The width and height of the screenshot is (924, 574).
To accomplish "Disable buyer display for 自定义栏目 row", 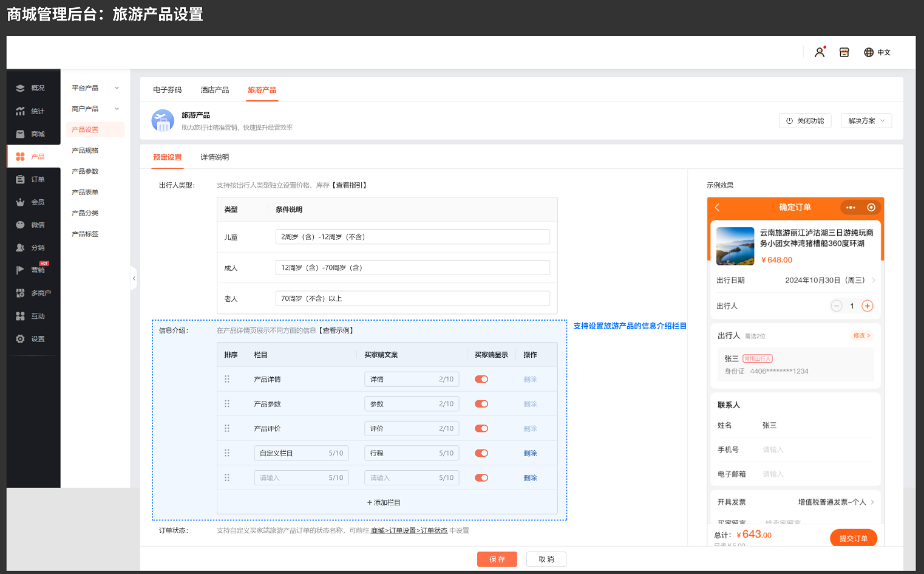I will (x=481, y=453).
